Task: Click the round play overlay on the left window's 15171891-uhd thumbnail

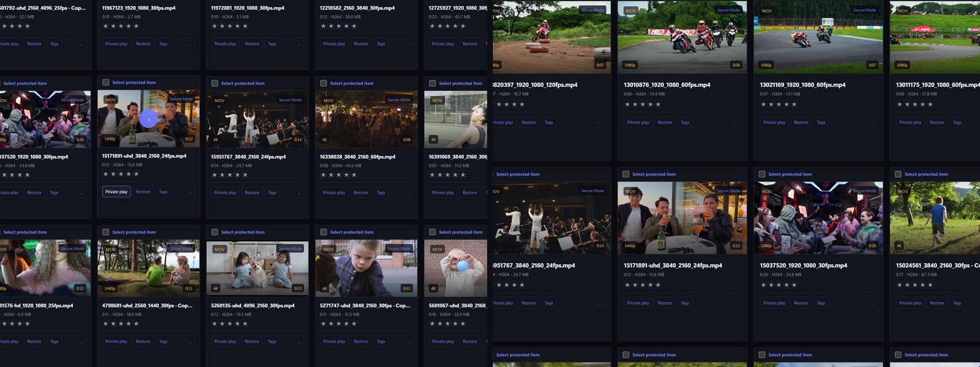Action: click(x=148, y=119)
